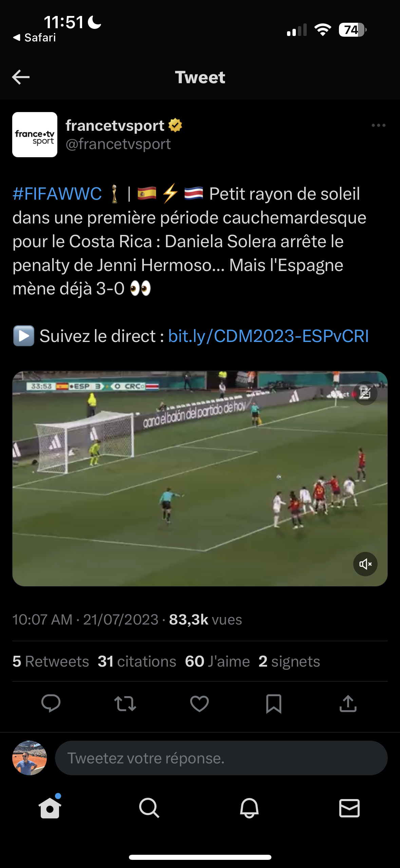Viewport: 400px width, 868px height.
Task: Open the share sheet icon
Action: click(348, 703)
